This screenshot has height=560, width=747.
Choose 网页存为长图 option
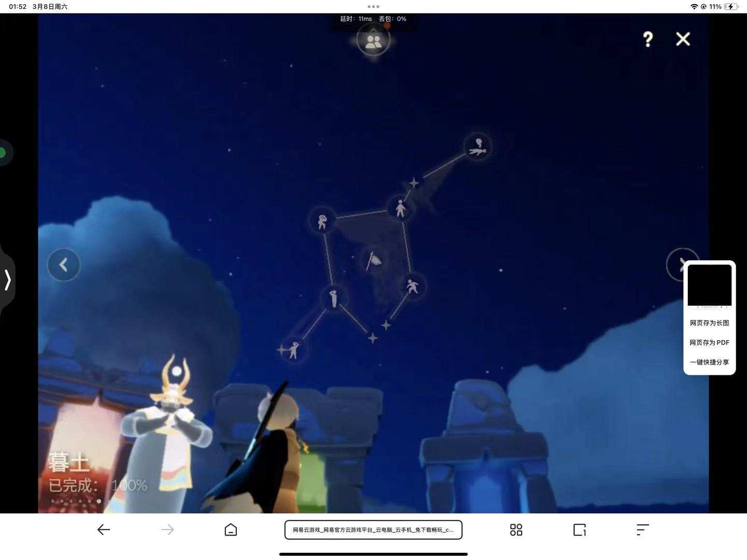pyautogui.click(x=709, y=323)
